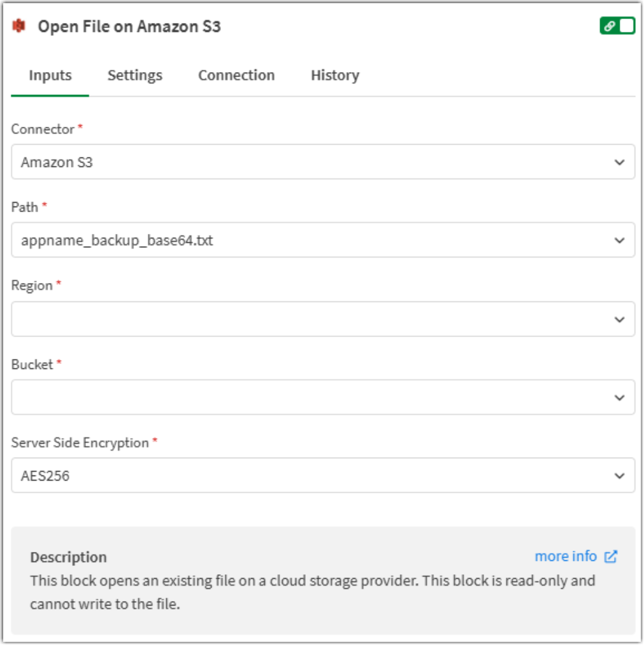The height and width of the screenshot is (645, 644).
Task: Open the Path dropdown chevron
Action: 619,241
